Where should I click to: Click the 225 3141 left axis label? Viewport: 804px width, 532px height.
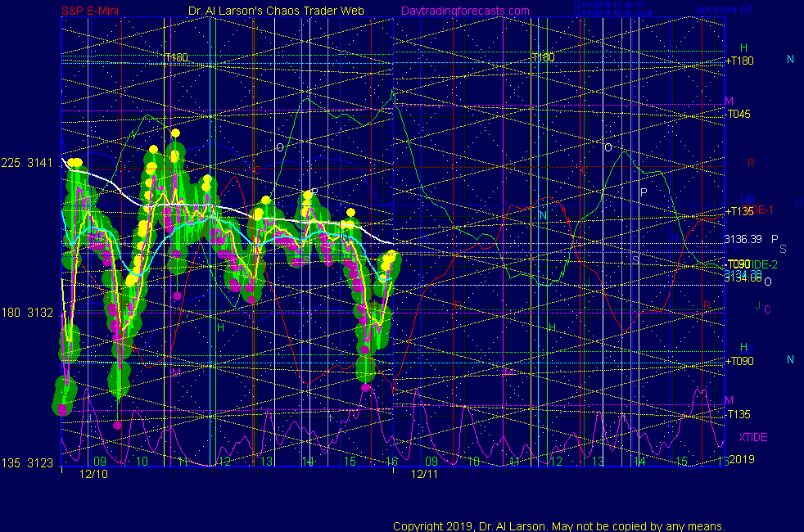coord(27,163)
